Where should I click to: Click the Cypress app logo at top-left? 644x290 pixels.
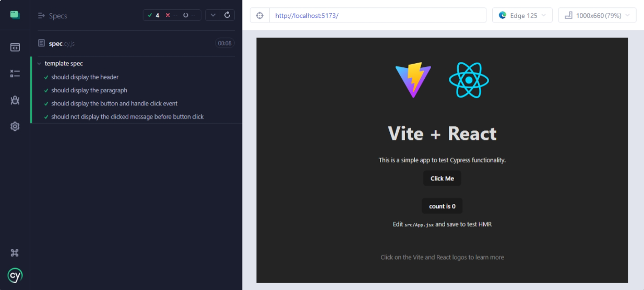(x=15, y=15)
